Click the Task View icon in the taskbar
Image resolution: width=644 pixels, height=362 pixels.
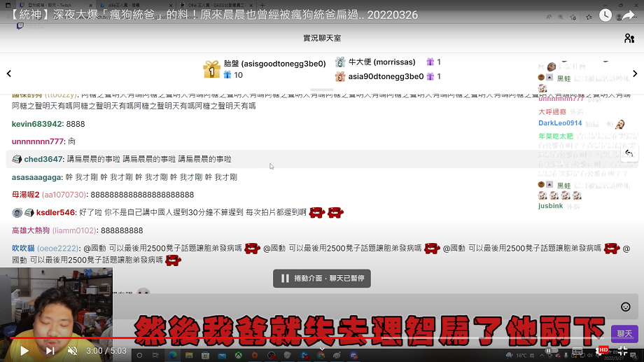155,356
